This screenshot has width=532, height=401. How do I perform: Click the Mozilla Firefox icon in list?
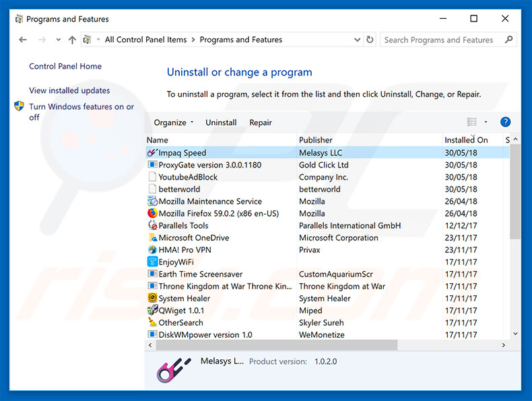point(152,213)
